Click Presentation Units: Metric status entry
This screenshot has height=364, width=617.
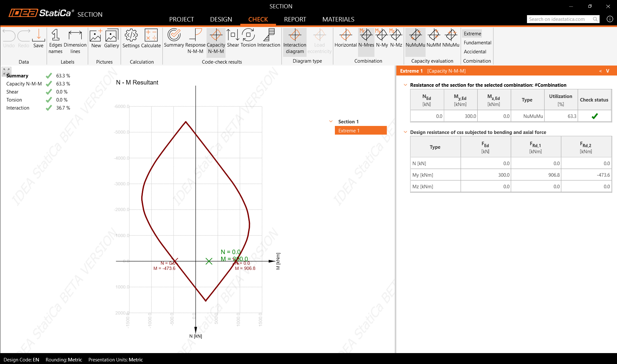[x=115, y=360]
